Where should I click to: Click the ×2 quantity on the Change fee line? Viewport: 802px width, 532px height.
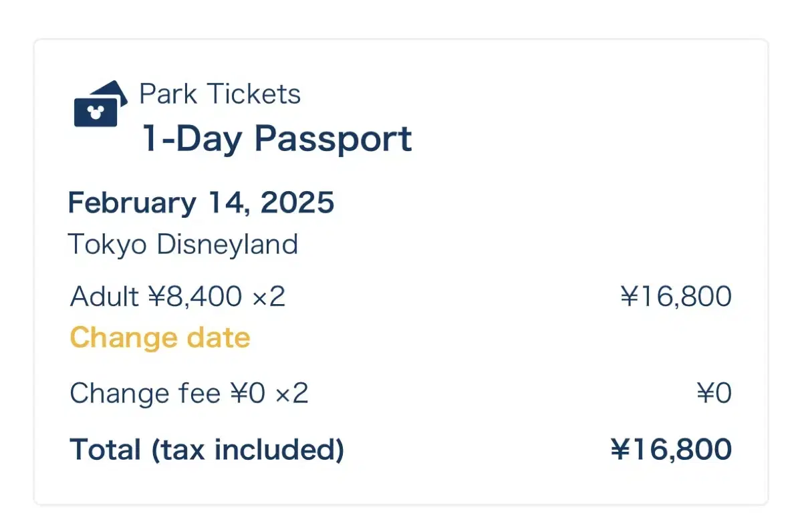[x=291, y=394]
